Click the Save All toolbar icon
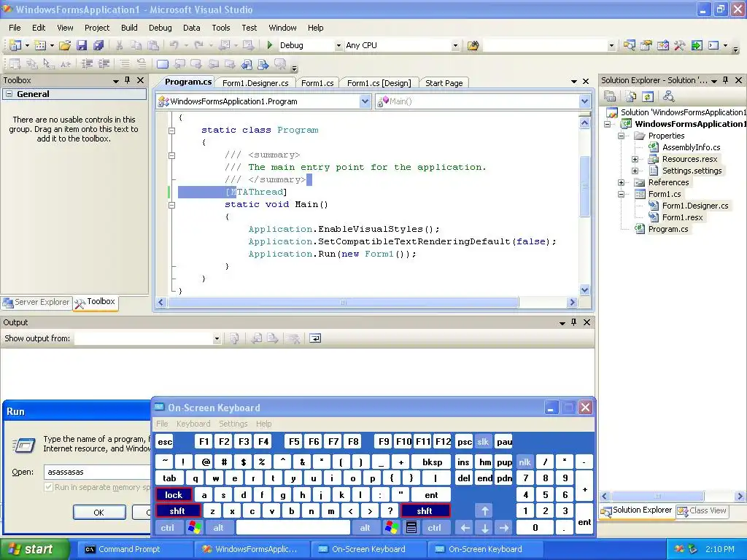The height and width of the screenshot is (560, 747). pos(98,45)
